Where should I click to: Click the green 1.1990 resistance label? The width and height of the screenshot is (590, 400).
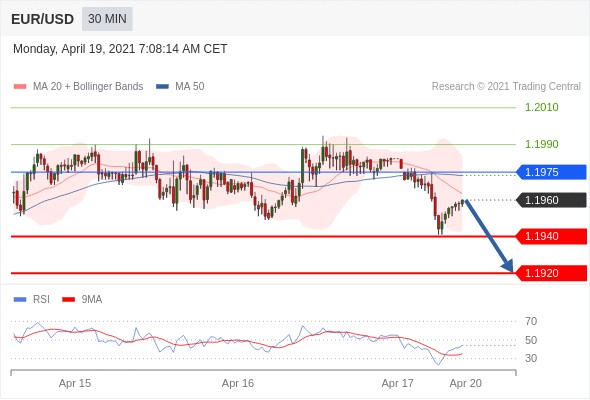point(541,144)
